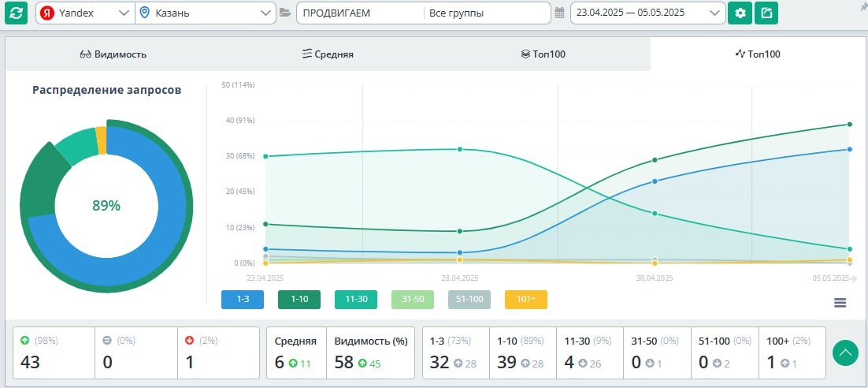
Task: Click the 1-10 (89%) stat cell
Action: click(x=523, y=353)
